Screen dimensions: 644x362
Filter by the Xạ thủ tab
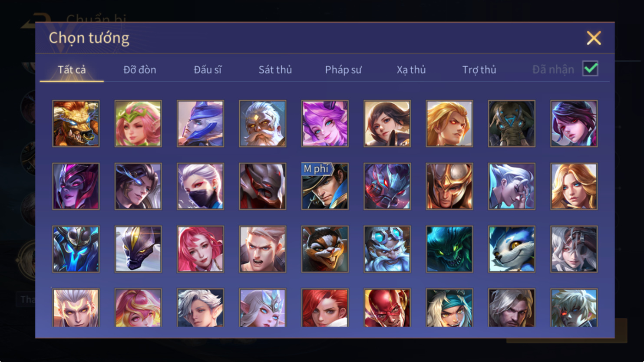tap(411, 69)
